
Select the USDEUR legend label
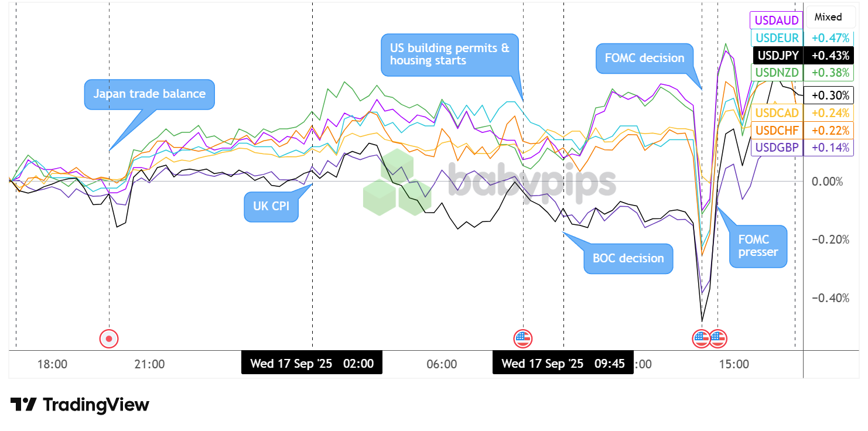[x=777, y=38]
